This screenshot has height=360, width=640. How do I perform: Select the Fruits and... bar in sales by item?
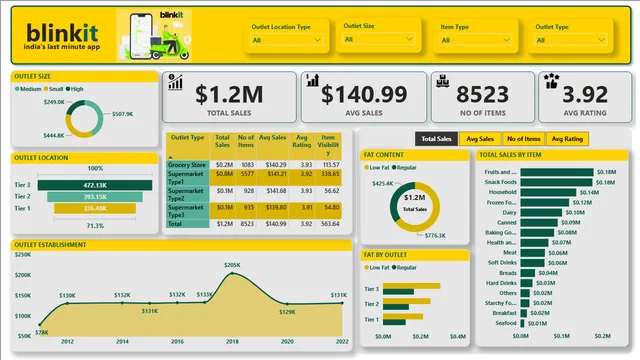tap(557, 172)
